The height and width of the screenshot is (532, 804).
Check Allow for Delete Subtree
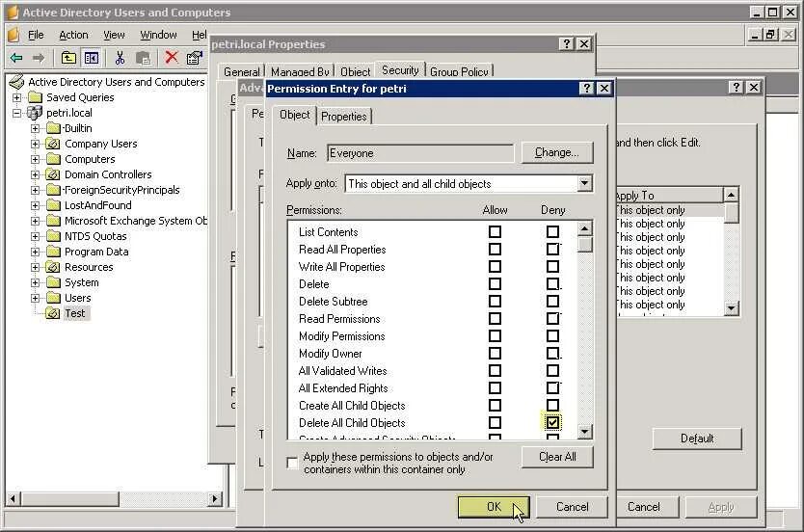tap(495, 302)
